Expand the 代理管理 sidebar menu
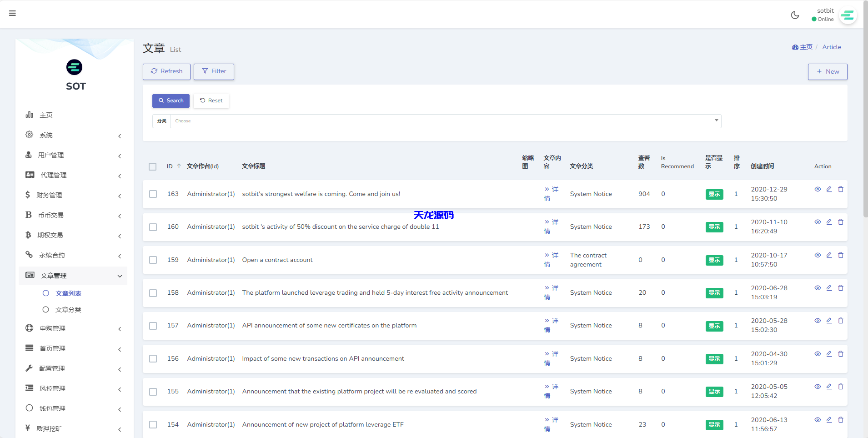The height and width of the screenshot is (438, 868). [73, 175]
